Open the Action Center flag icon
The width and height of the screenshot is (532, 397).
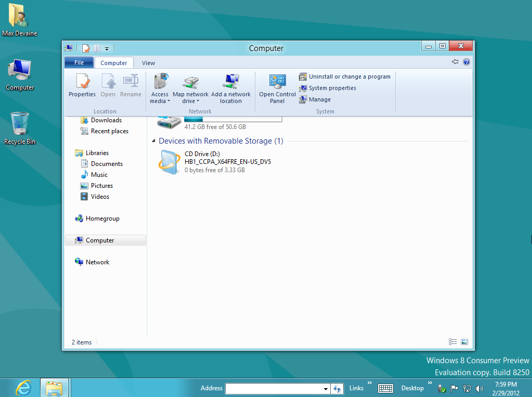[454, 388]
